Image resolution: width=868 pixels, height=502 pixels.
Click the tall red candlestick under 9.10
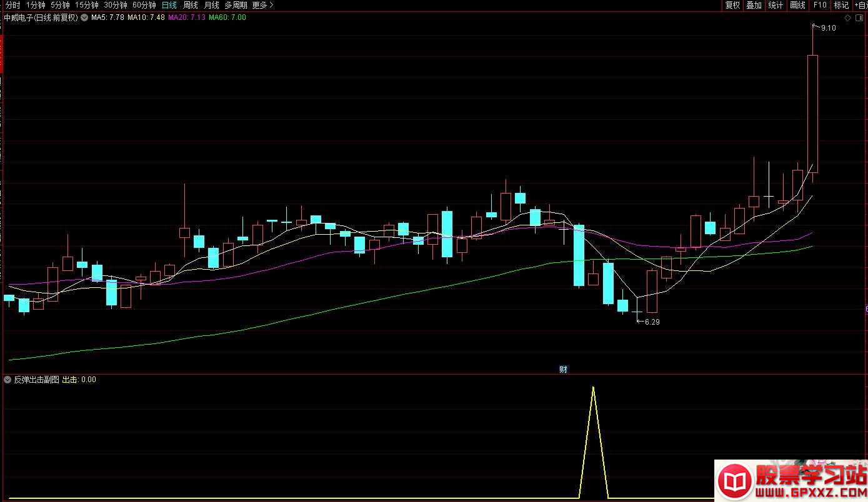813,114
